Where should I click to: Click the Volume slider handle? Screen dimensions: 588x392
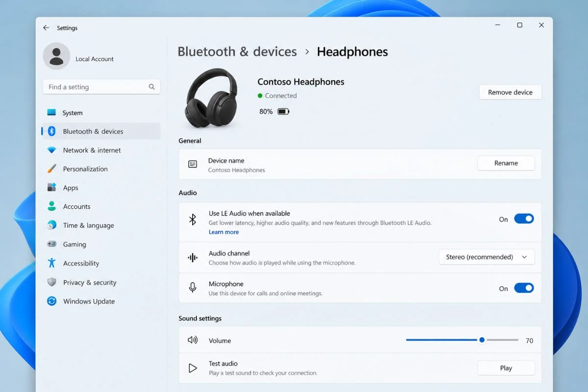[x=482, y=340]
